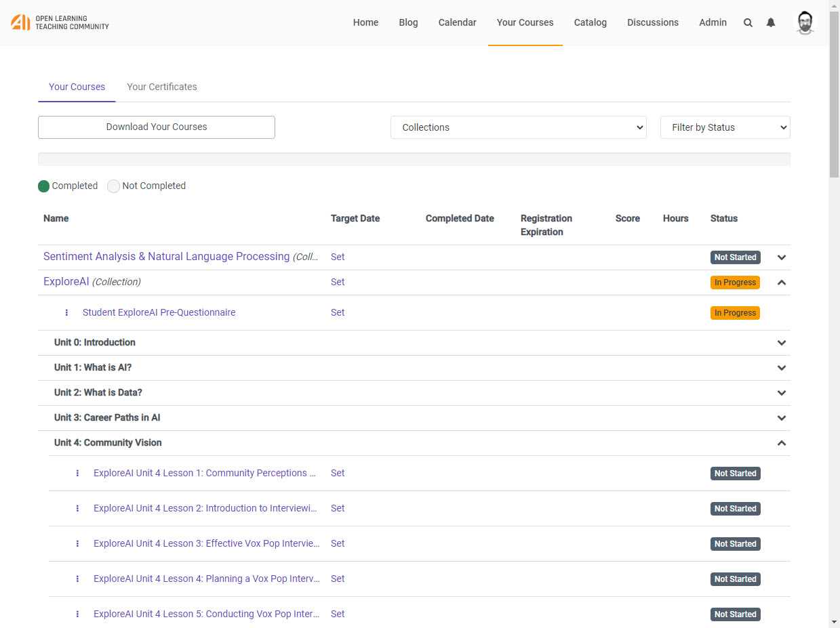Open the Calendar page

457,22
